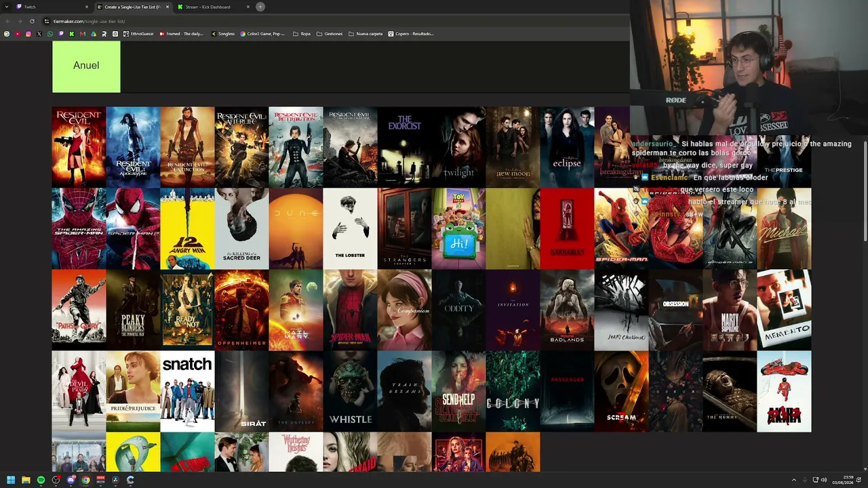Image resolution: width=868 pixels, height=488 pixels.
Task: Pick the 12 Angry Men poster
Action: click(x=187, y=228)
